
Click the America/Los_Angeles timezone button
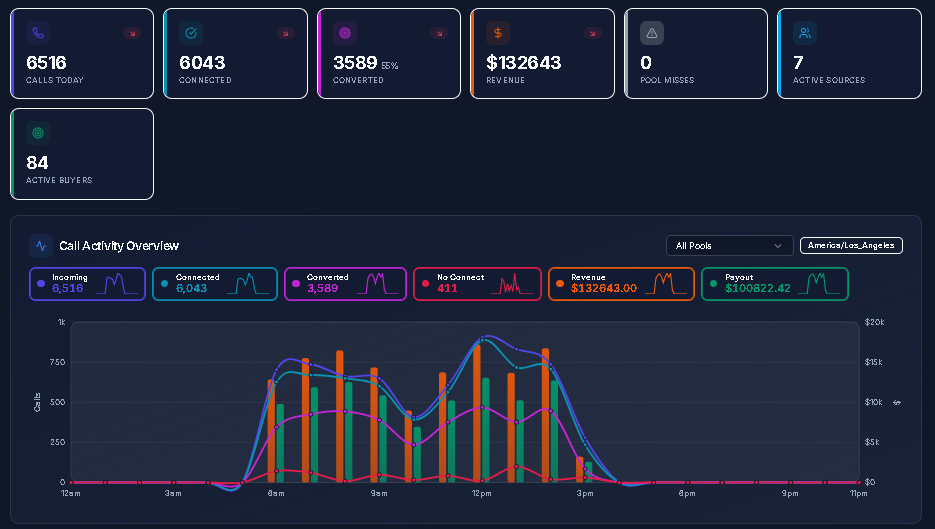click(851, 245)
